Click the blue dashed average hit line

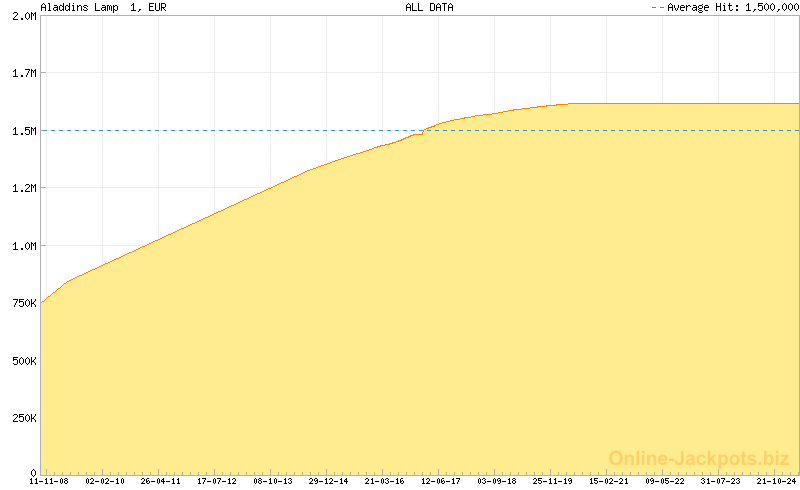[x=250, y=130]
